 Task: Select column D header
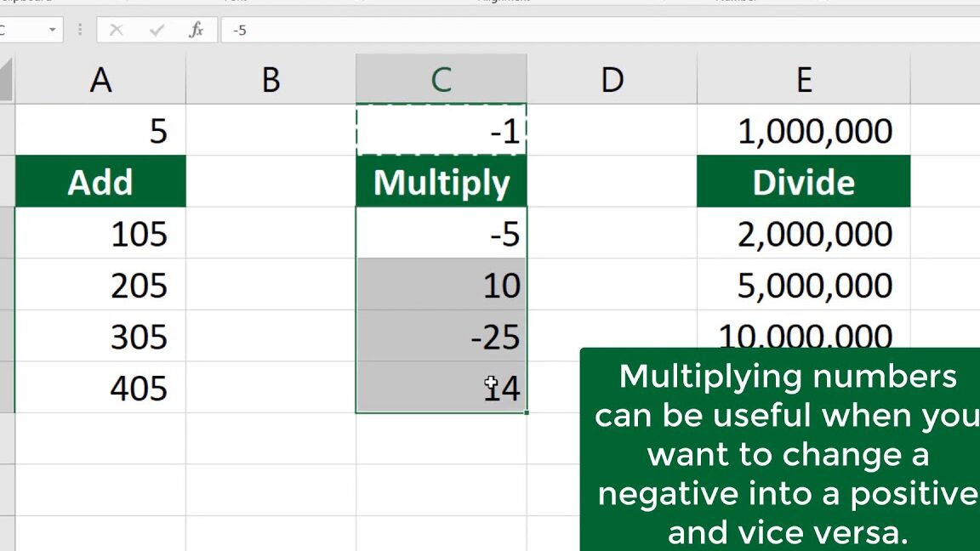(x=612, y=79)
